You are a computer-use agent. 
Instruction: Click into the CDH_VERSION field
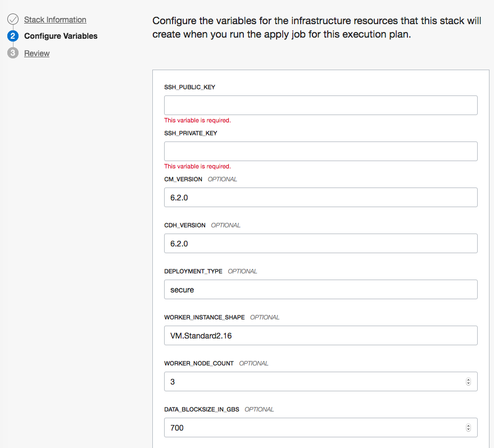coord(320,244)
